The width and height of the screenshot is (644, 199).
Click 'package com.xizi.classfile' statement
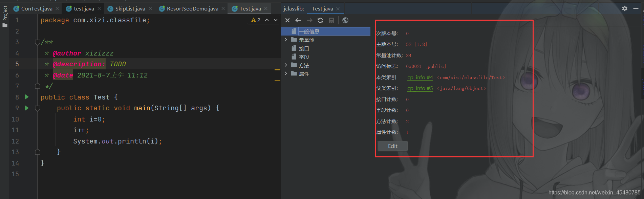click(95, 20)
